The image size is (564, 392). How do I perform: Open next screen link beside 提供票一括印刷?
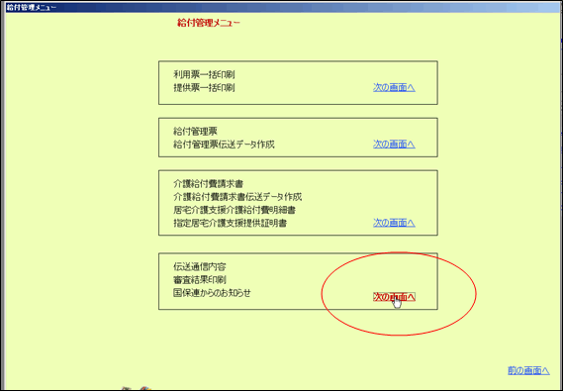394,87
